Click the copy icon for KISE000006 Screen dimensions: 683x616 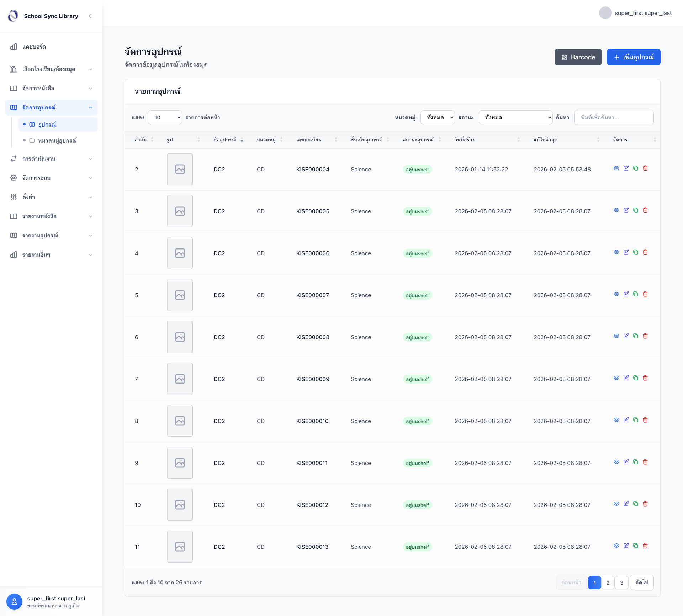pyautogui.click(x=636, y=252)
